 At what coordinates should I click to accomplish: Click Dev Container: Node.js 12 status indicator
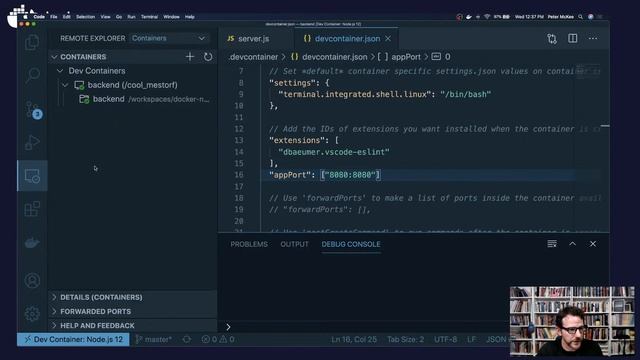coord(73,339)
